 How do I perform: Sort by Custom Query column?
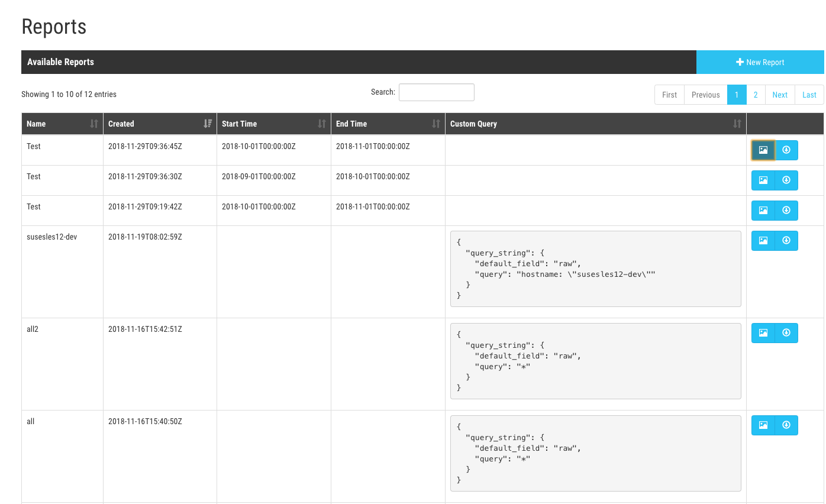[x=595, y=124]
